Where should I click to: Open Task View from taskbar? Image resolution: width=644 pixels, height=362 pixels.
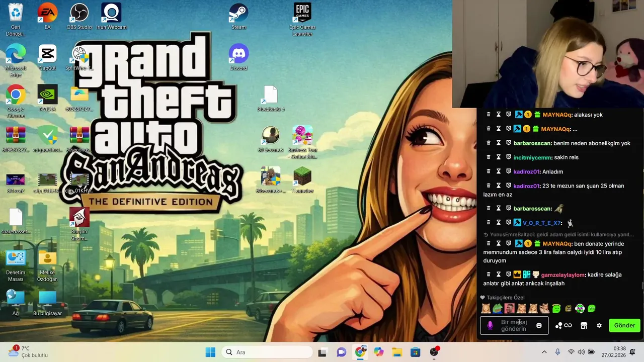pyautogui.click(x=322, y=352)
